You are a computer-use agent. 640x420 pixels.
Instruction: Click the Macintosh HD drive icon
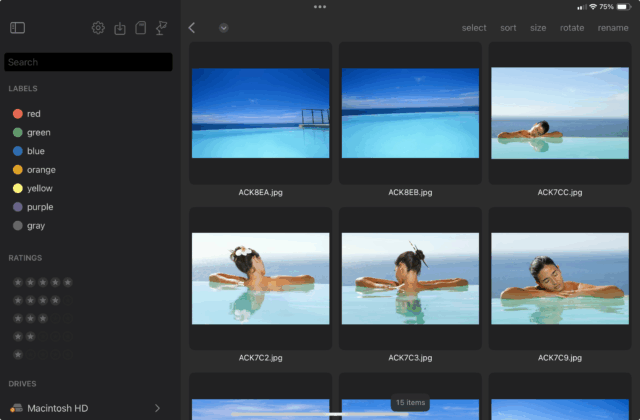17,408
